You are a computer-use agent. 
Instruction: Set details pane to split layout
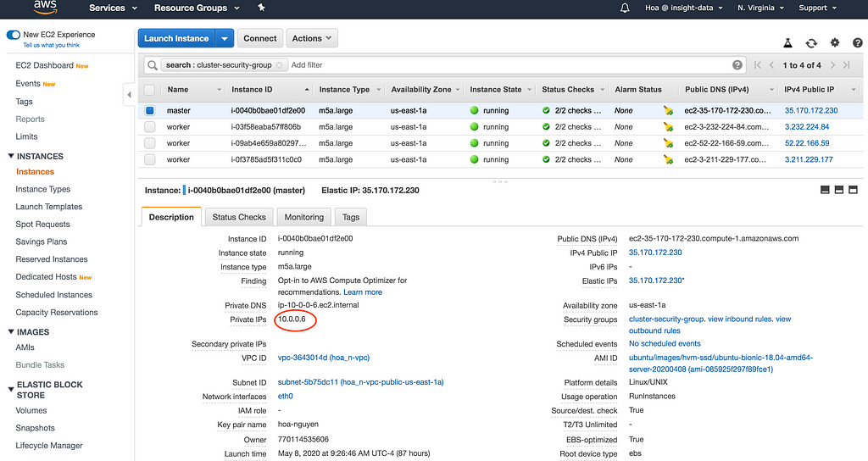point(838,190)
